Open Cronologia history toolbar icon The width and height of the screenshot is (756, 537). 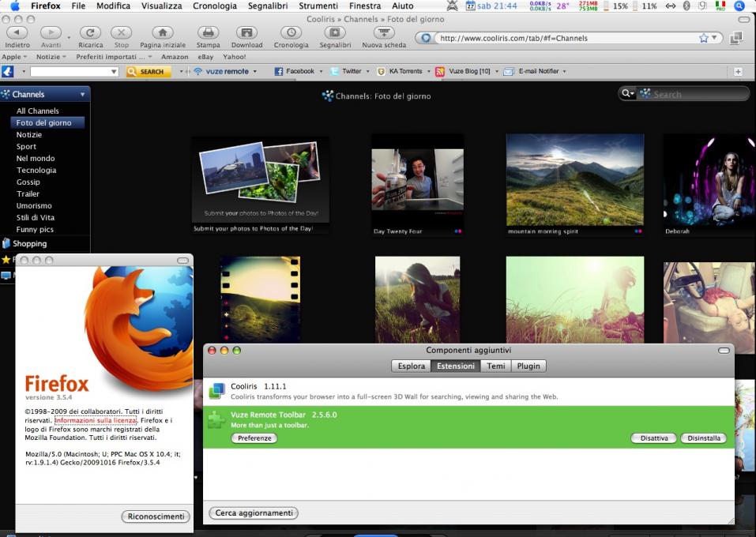click(291, 33)
